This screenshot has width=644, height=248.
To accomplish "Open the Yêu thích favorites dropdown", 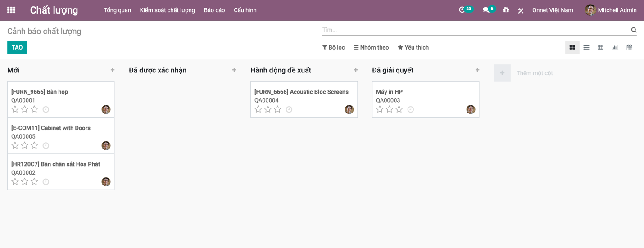I will 413,47.
